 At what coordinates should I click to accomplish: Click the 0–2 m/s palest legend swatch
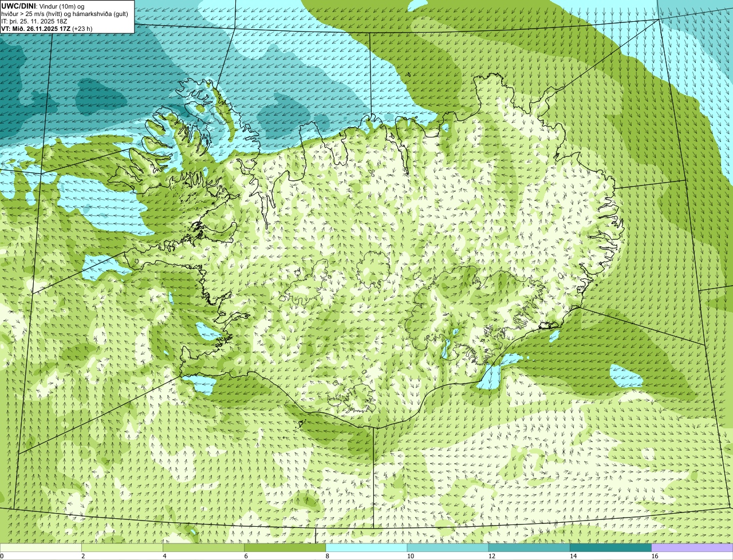point(41,548)
